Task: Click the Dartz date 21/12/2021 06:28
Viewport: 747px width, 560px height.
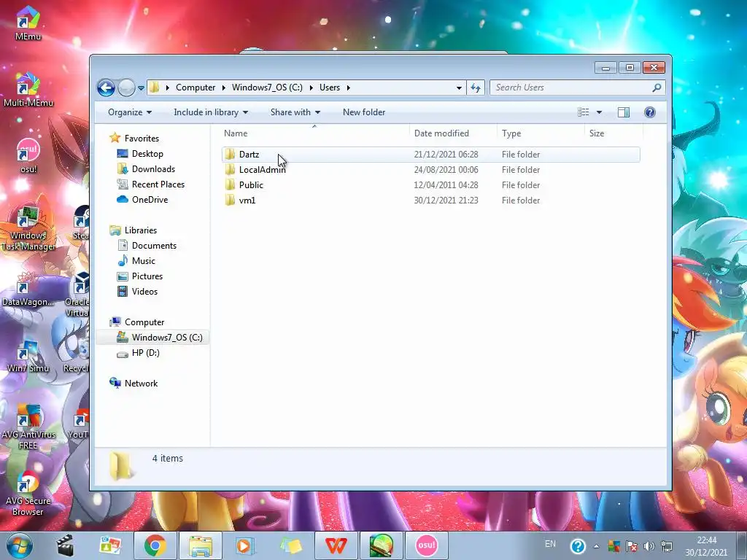Action: pyautogui.click(x=446, y=155)
